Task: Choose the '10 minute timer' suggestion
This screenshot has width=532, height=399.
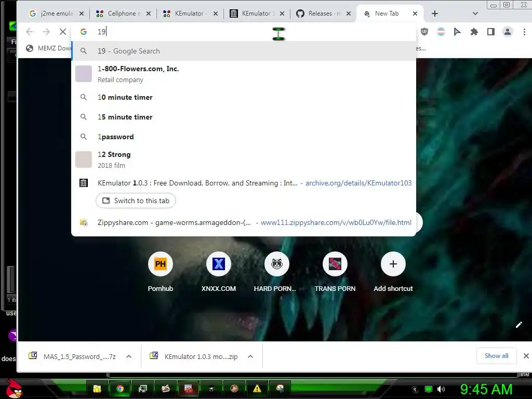Action: pyautogui.click(x=244, y=97)
